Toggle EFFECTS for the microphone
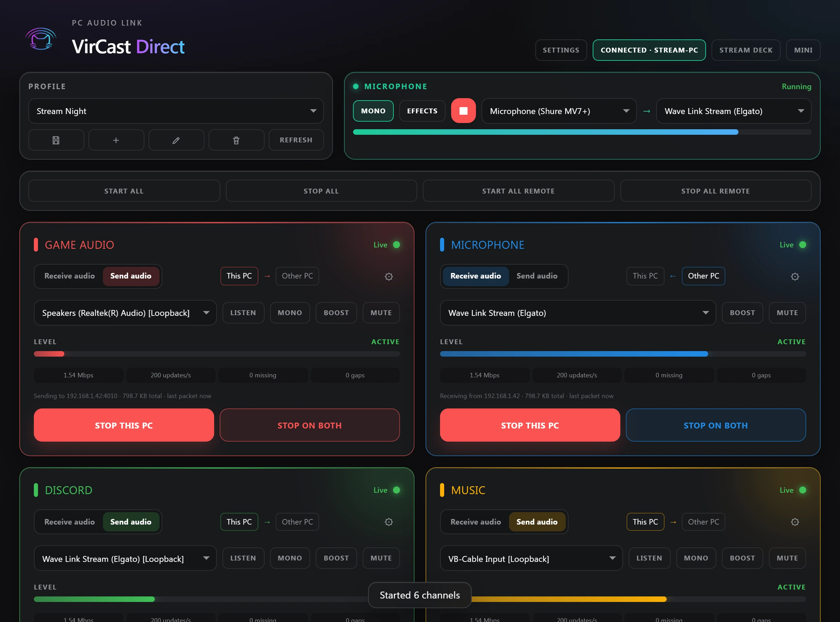Image resolution: width=840 pixels, height=622 pixels. (x=422, y=111)
